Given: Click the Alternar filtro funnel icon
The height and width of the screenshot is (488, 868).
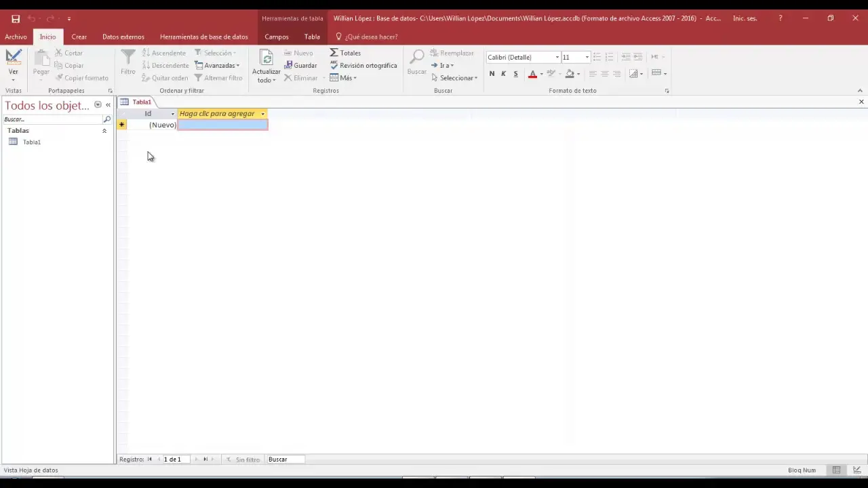Looking at the screenshot, I should 199,78.
